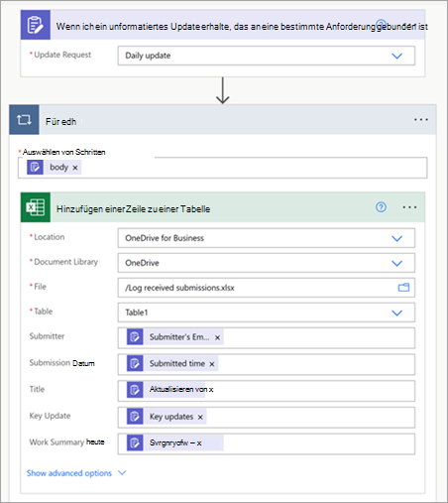The height and width of the screenshot is (503, 448).
Task: Open the Update Request dropdown
Action: (x=396, y=56)
